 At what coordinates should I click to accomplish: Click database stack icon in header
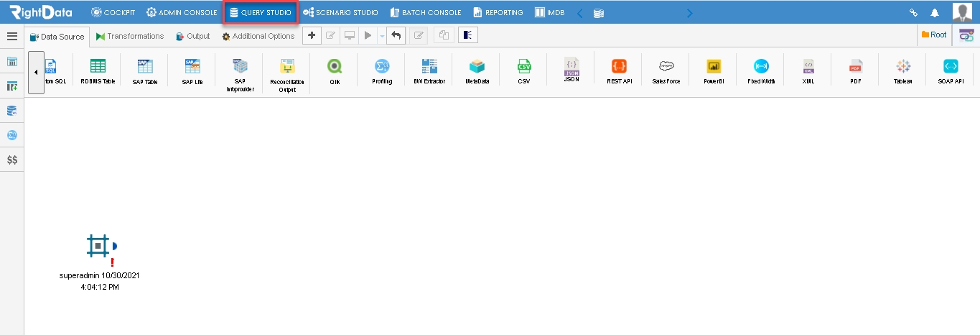coord(599,12)
